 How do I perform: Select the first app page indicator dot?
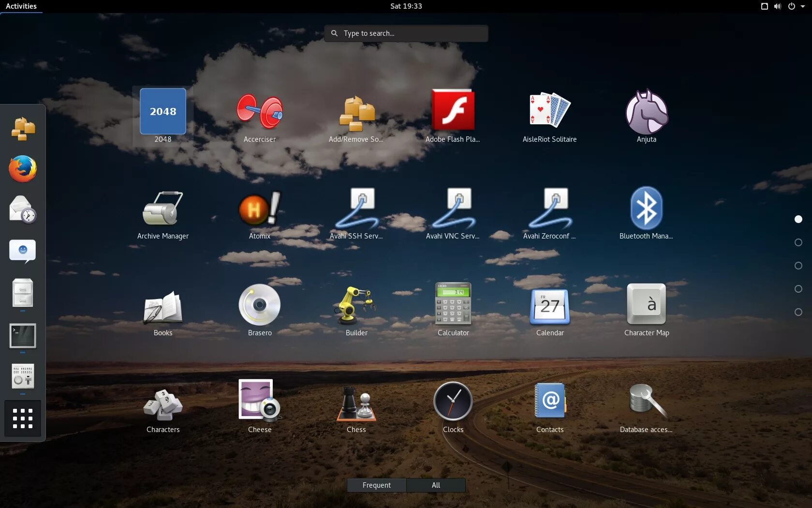pos(798,219)
